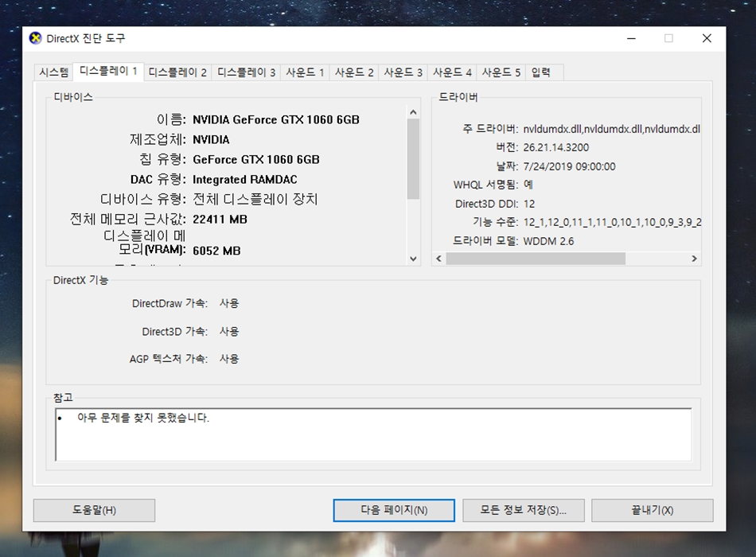
Task: Click the 도움말(H) button
Action: click(x=94, y=510)
